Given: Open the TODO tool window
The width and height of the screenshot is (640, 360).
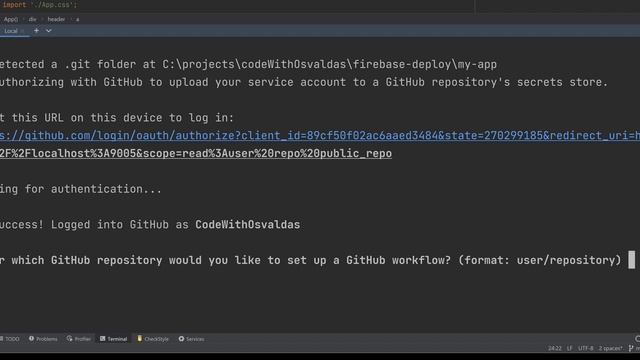Looking at the screenshot, I should (x=10, y=339).
